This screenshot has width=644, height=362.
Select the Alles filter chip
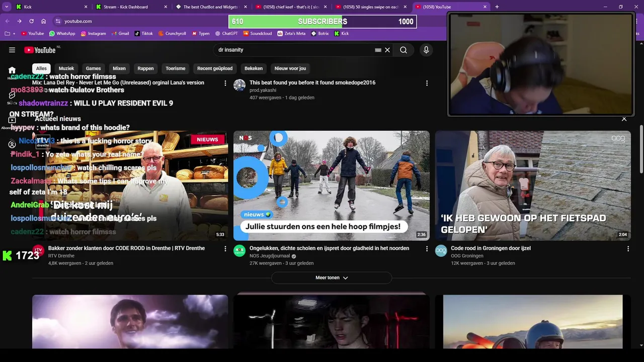pos(41,68)
